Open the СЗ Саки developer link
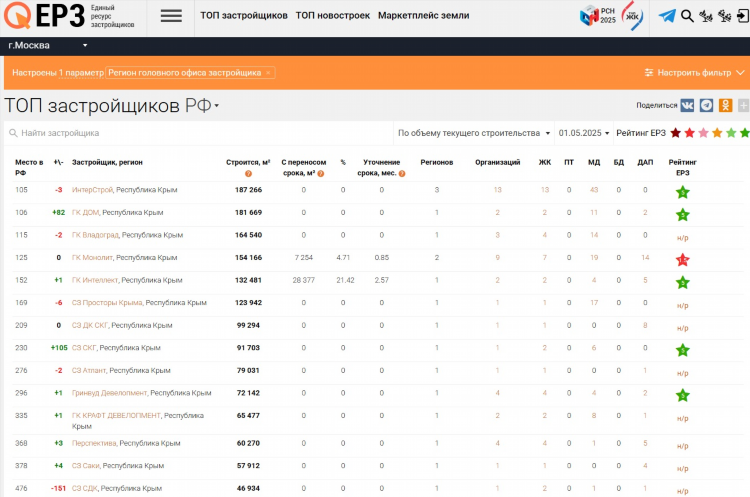This screenshot has height=497, width=750. (x=86, y=465)
